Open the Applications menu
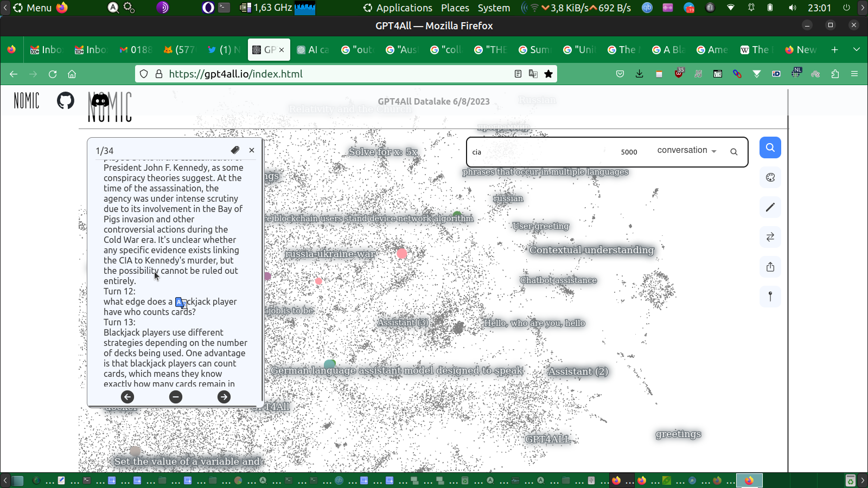The image size is (868, 488). [398, 8]
